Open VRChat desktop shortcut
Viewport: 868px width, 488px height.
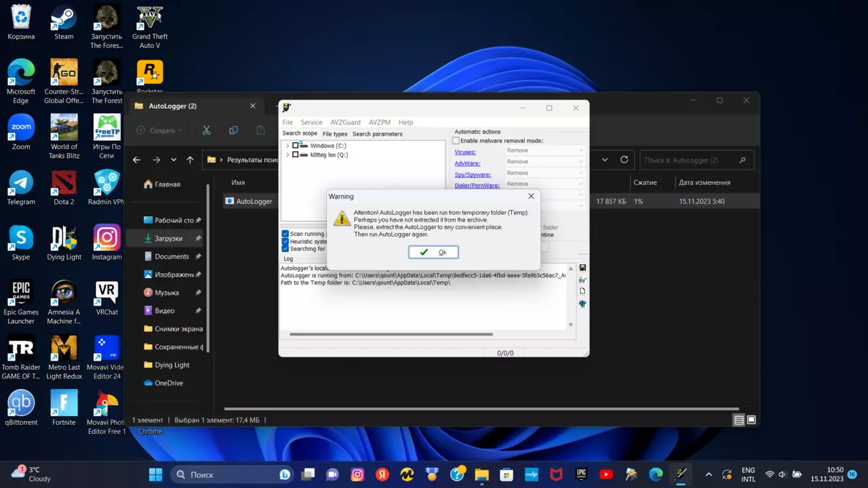click(106, 298)
